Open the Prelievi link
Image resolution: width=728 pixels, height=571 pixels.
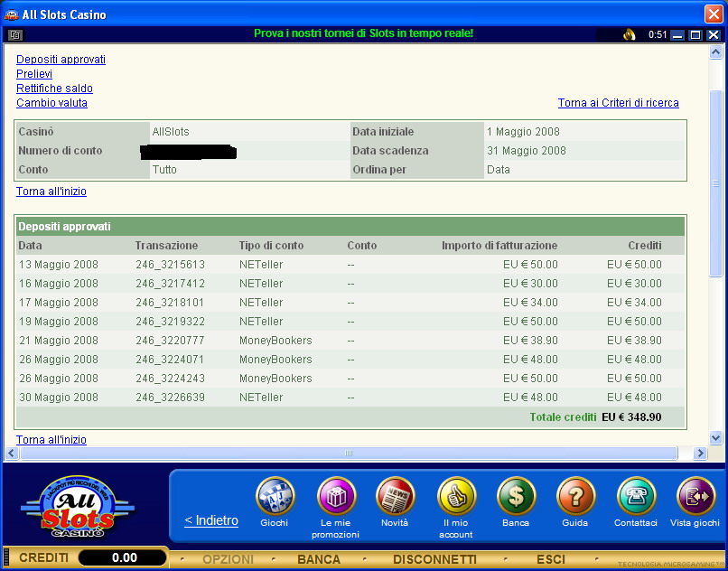[34, 74]
